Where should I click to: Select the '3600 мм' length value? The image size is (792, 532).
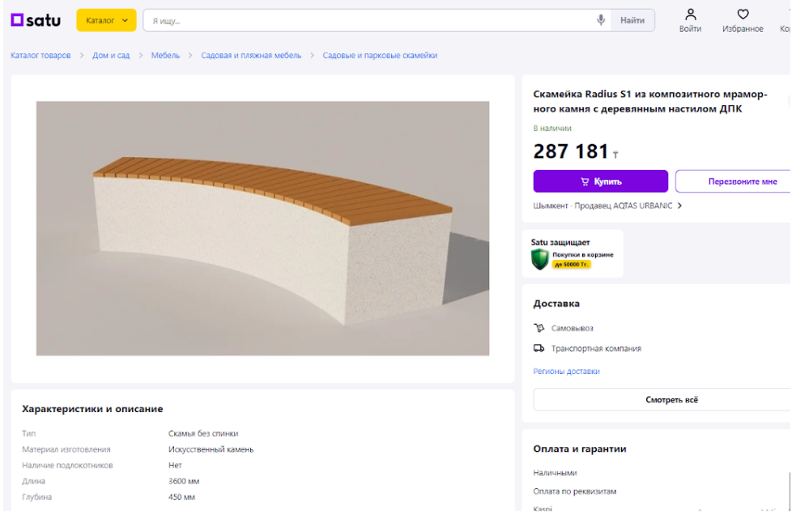(184, 481)
